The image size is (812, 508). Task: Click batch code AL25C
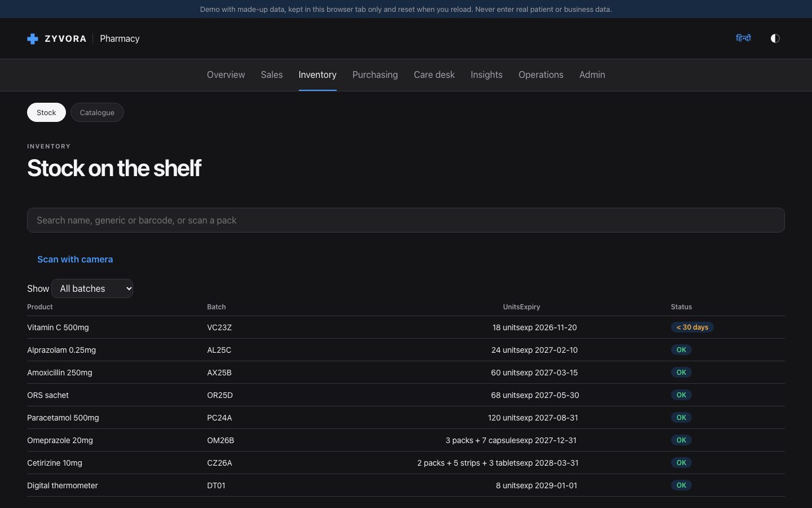(x=219, y=350)
